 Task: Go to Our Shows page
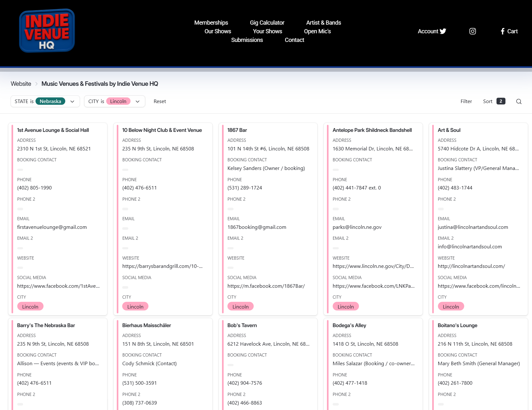(x=218, y=31)
